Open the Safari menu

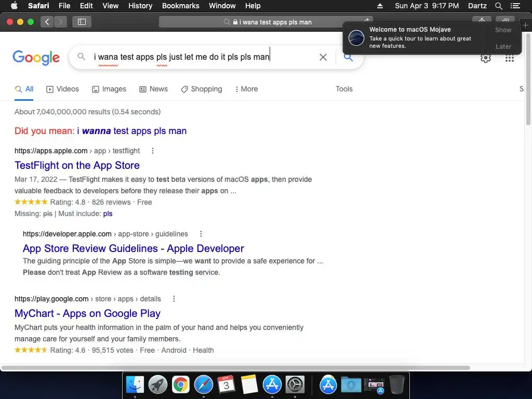[x=38, y=6]
